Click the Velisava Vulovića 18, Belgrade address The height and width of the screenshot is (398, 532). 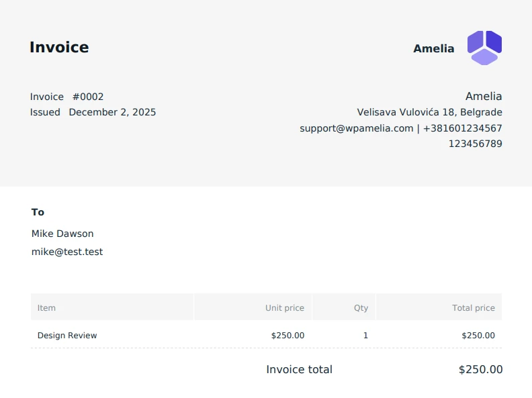point(429,112)
